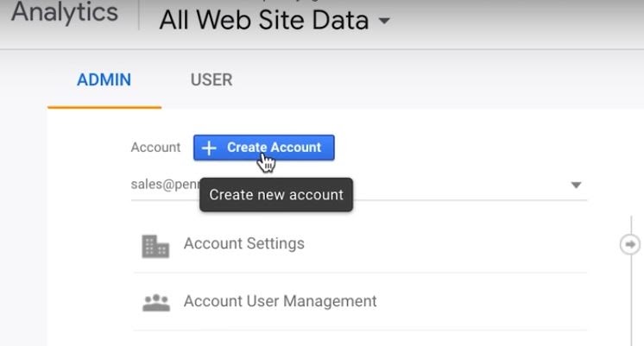The image size is (644, 346).
Task: Switch to the ADMIN tab
Action: [x=104, y=79]
